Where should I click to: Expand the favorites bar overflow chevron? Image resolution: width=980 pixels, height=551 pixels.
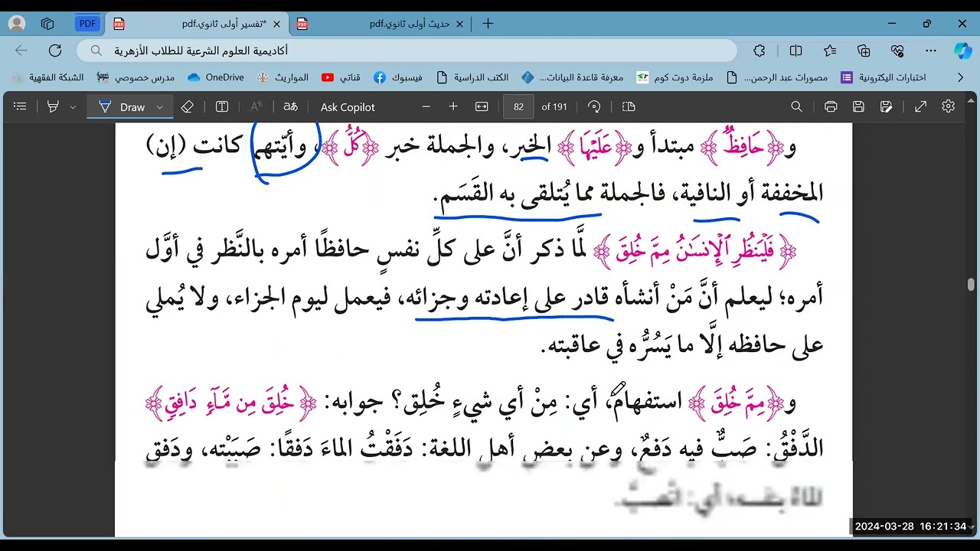coord(960,77)
